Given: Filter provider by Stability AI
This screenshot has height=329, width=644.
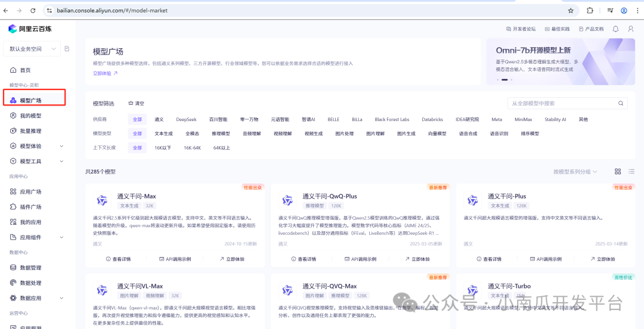Looking at the screenshot, I should click(x=555, y=120).
